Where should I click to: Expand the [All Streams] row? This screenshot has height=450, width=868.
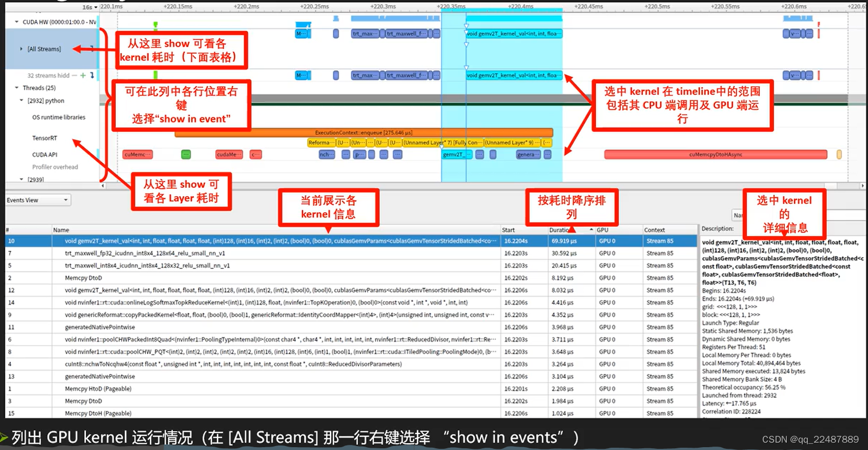tap(22, 49)
